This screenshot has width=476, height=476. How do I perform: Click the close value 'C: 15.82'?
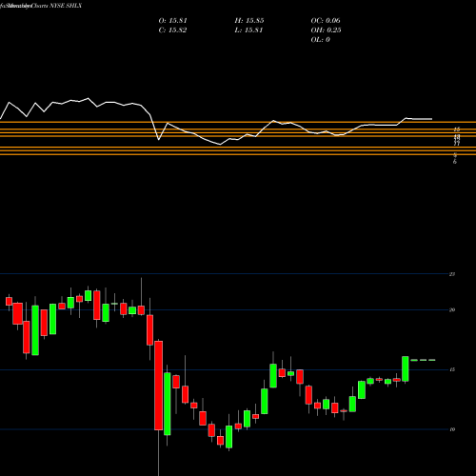click(x=172, y=30)
